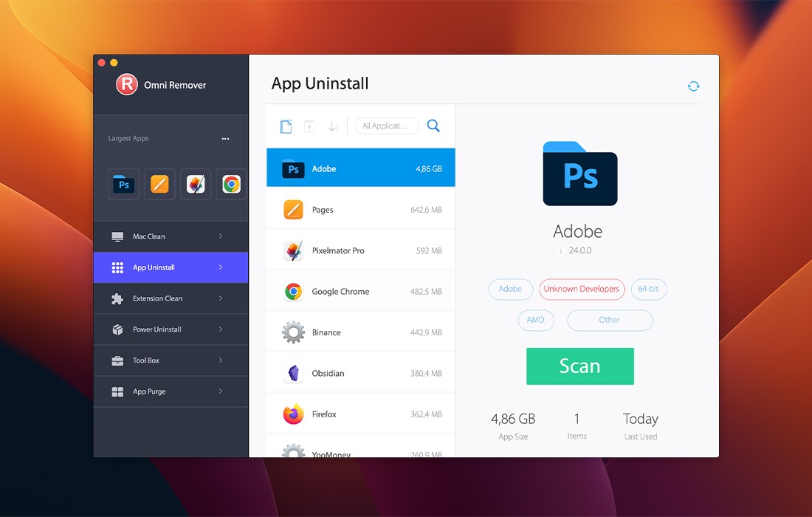
Task: Click the Binance gear app icon
Action: click(x=294, y=332)
